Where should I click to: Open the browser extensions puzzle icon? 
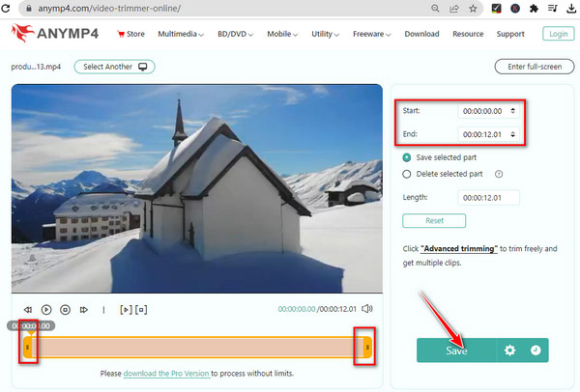pos(534,8)
